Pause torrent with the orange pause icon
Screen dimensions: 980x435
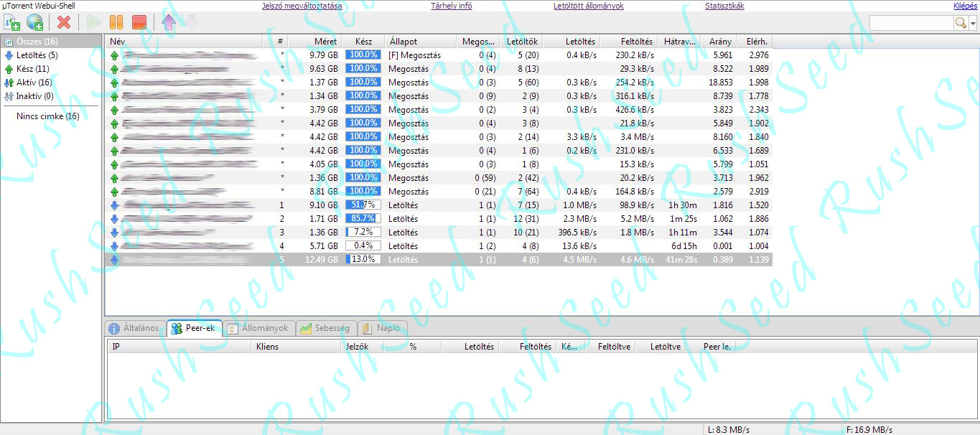[116, 22]
